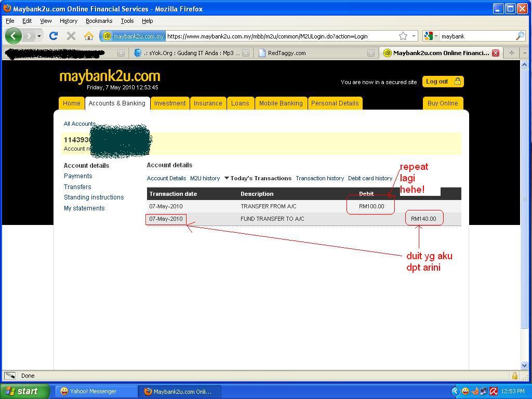Open the Bookmarks menu
Viewport: 532px width, 399px height.
[99, 21]
